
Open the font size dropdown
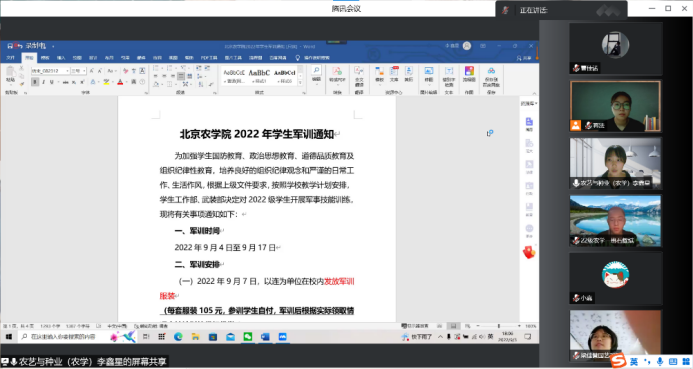pos(78,71)
